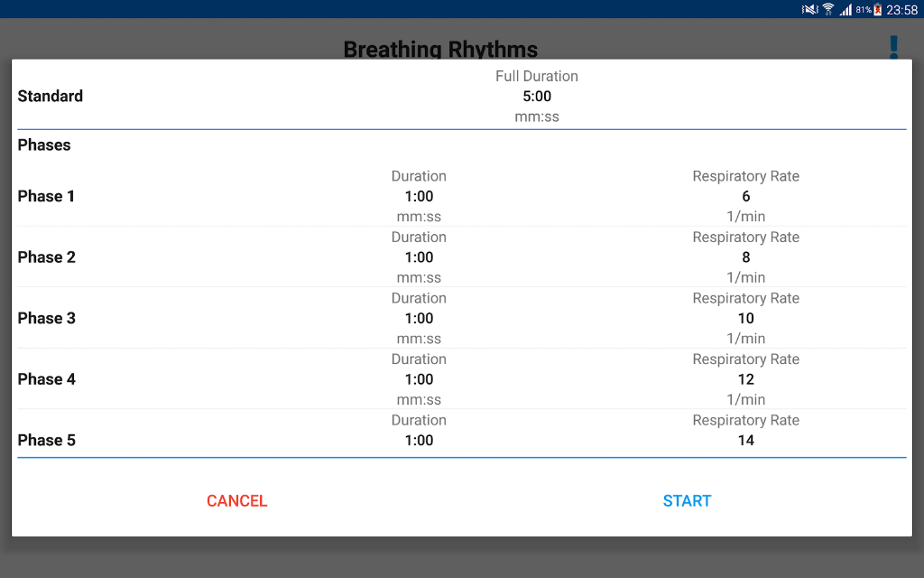Start the Standard breathing exercise
The width and height of the screenshot is (924, 578).
pos(687,500)
